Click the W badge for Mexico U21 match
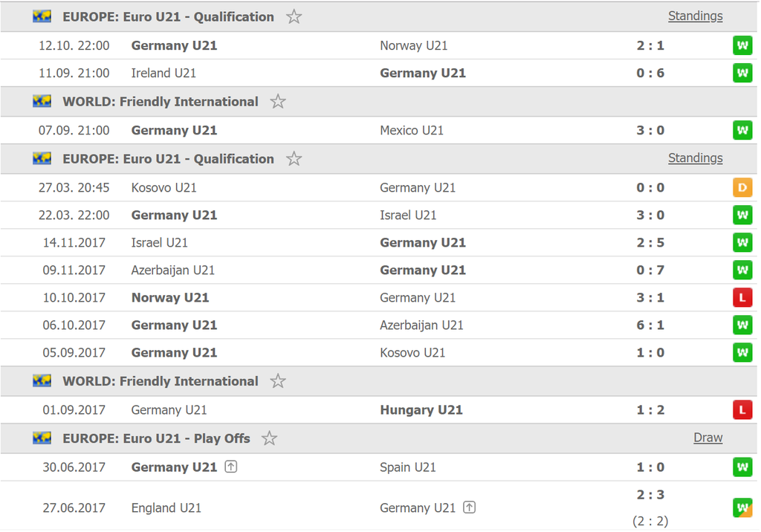The image size is (761, 532). [742, 131]
